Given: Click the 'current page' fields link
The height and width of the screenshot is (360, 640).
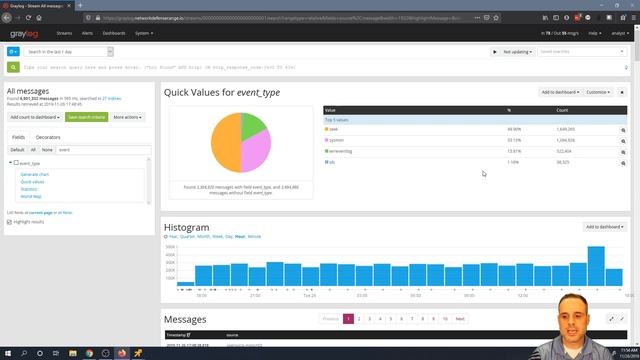Looking at the screenshot, I should point(40,213).
